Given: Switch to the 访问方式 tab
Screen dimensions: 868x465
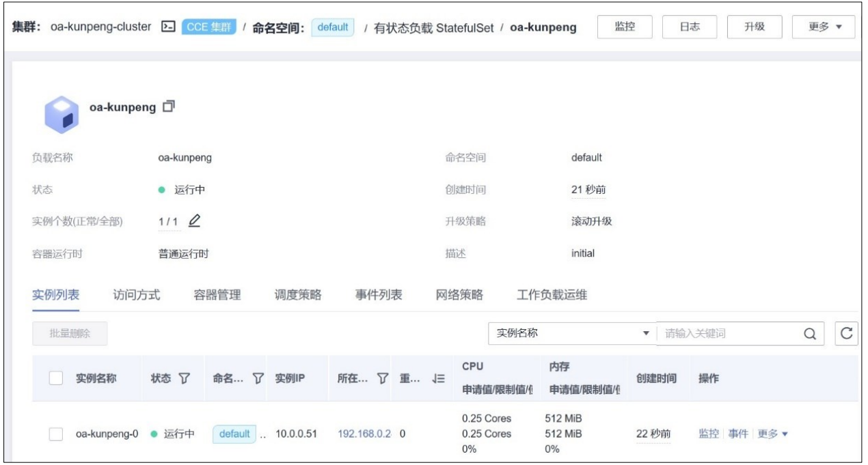Looking at the screenshot, I should click(136, 295).
